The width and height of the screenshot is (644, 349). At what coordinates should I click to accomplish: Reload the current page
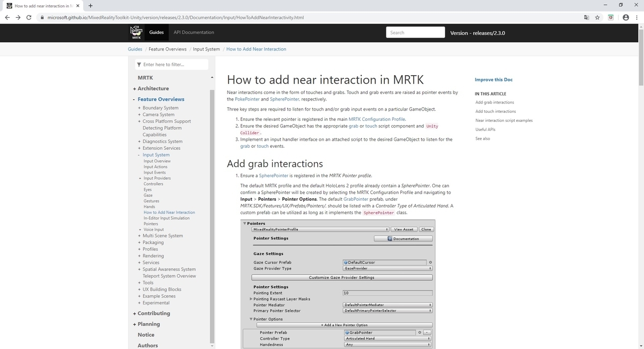pyautogui.click(x=28, y=17)
